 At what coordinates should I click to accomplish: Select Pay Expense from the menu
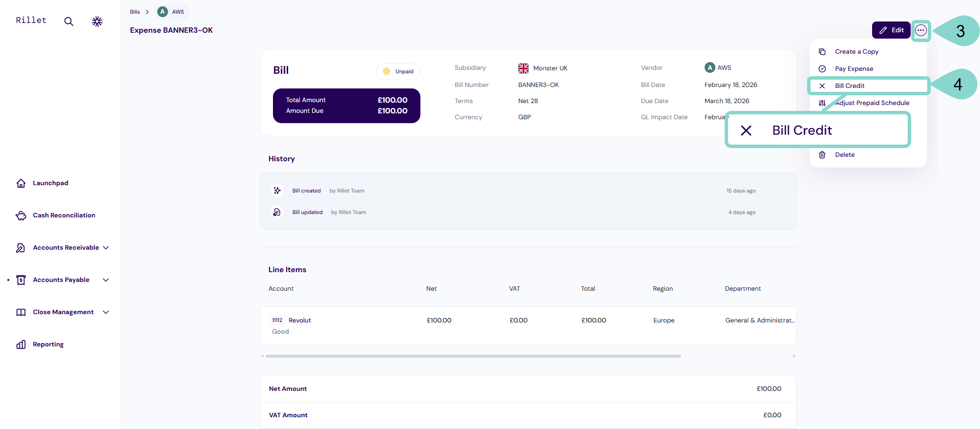pos(854,69)
